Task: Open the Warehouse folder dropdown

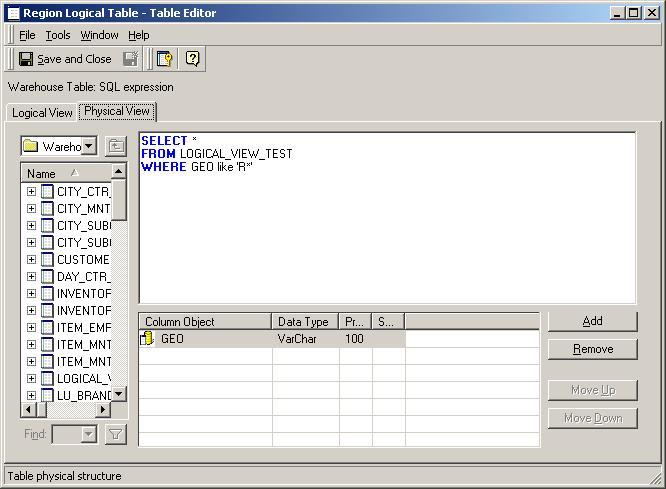Action: 89,146
